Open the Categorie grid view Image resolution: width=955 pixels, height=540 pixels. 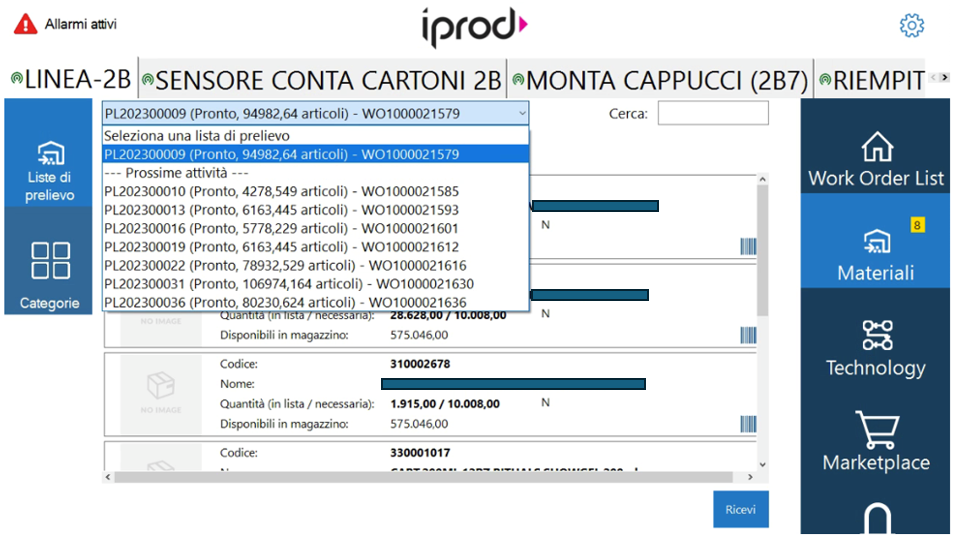(x=49, y=261)
